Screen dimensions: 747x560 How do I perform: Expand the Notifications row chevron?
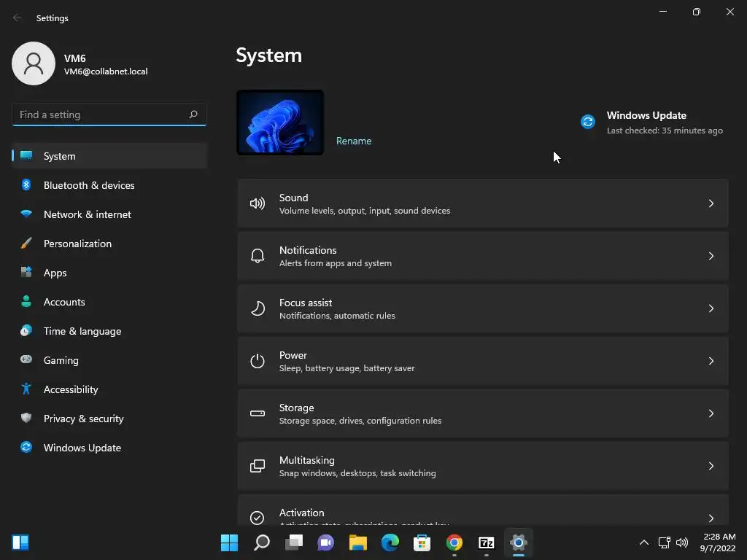(711, 256)
